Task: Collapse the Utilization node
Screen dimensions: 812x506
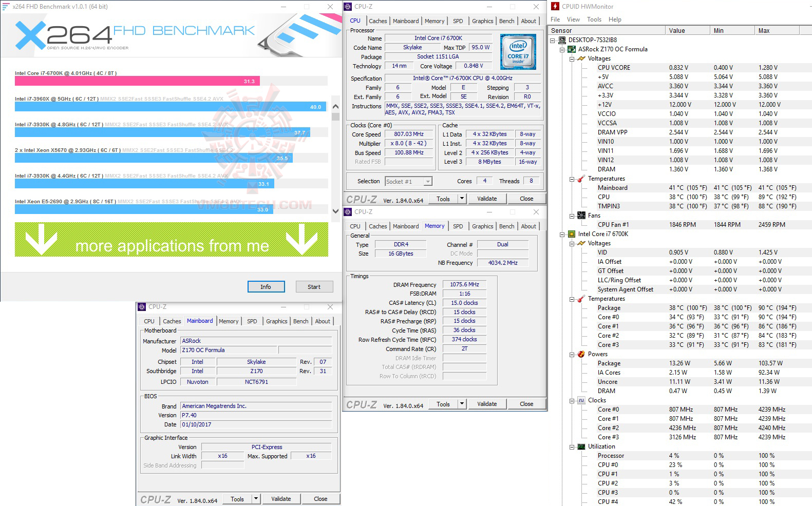Action: click(x=572, y=446)
